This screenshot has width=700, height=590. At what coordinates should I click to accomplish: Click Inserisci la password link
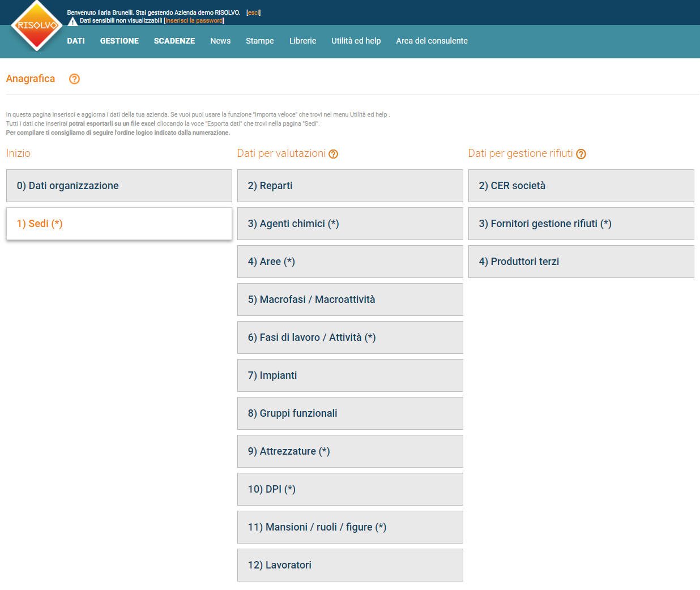[195, 20]
